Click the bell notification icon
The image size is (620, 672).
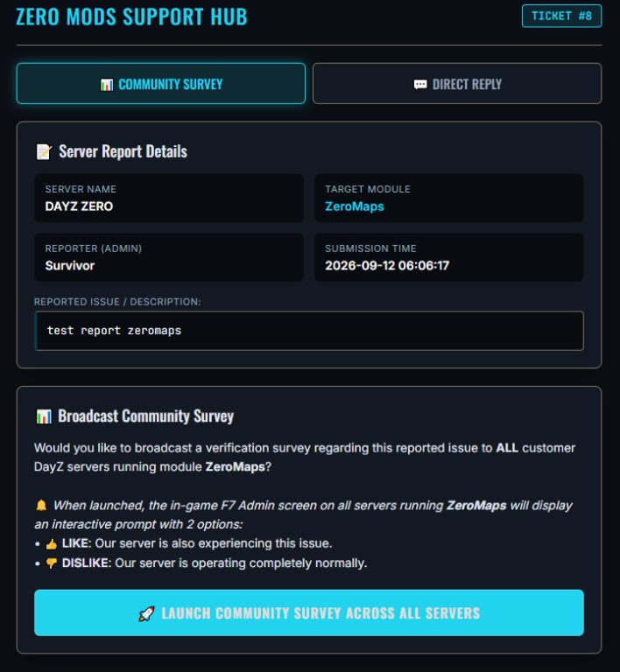pyautogui.click(x=41, y=506)
